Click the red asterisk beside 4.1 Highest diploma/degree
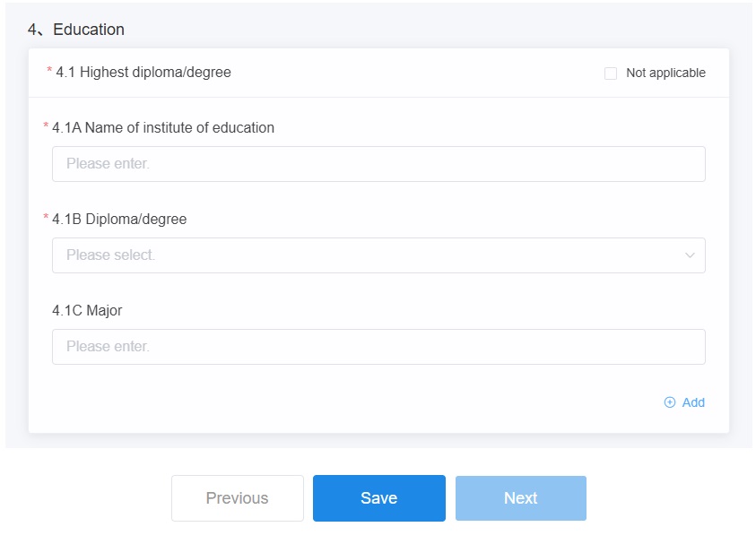The width and height of the screenshot is (756, 544). tap(49, 70)
